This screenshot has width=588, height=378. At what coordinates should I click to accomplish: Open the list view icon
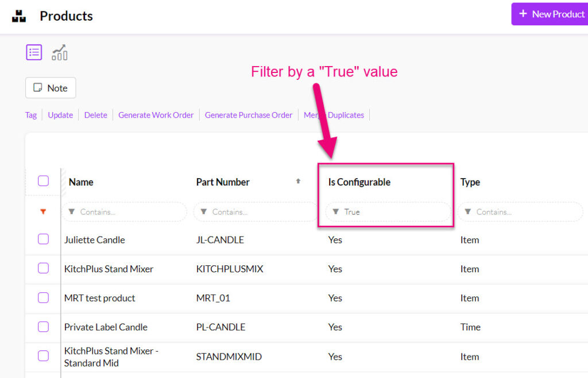click(x=34, y=52)
